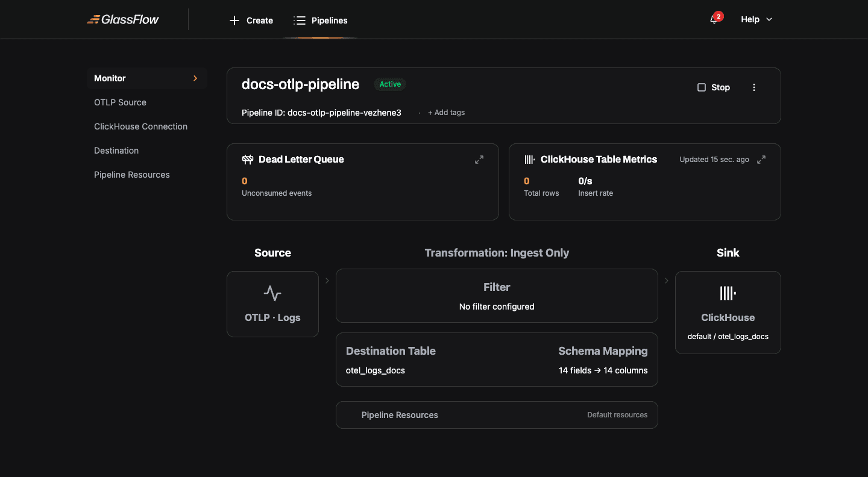The height and width of the screenshot is (477, 868).
Task: Open ClickHouse Connection in the sidebar
Action: click(140, 126)
